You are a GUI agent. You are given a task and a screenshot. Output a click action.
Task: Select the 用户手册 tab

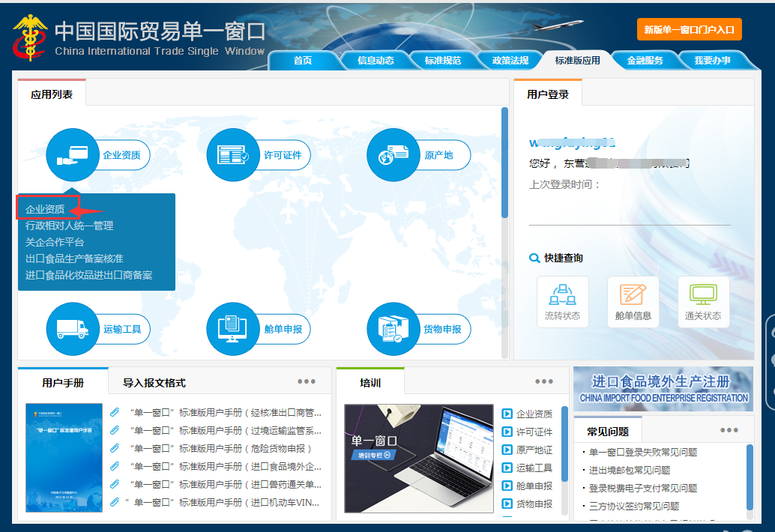[x=63, y=382]
